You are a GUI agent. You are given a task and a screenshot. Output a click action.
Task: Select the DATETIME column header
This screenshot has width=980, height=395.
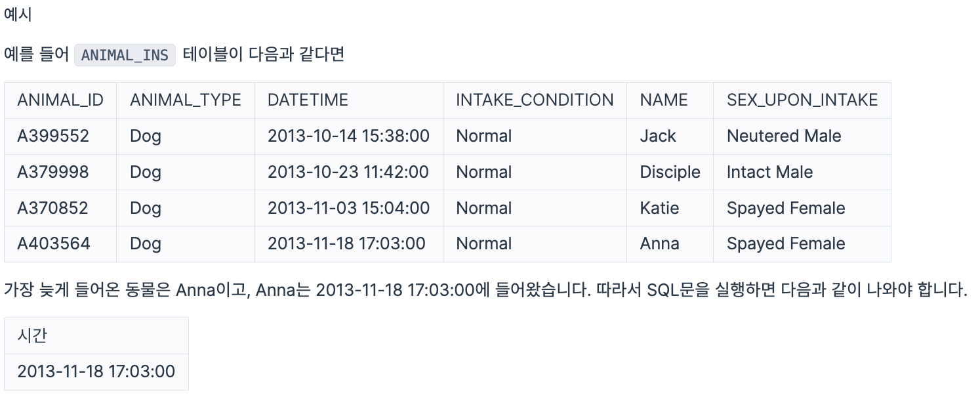pos(308,100)
